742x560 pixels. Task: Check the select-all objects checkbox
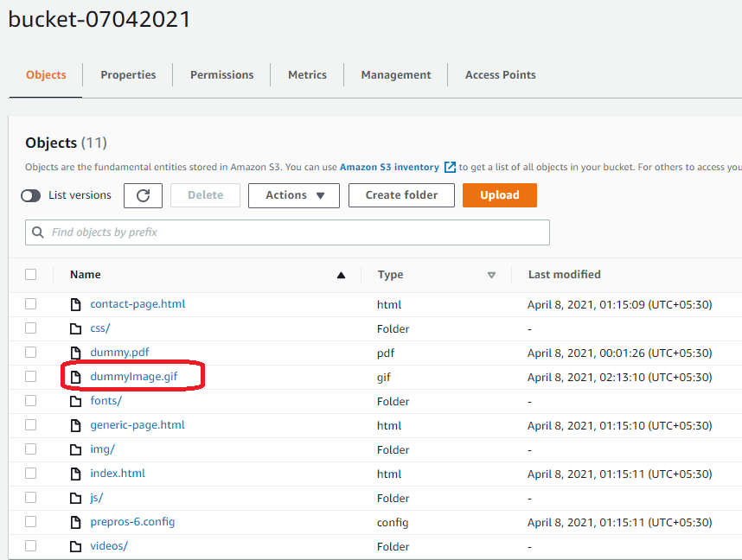[31, 274]
